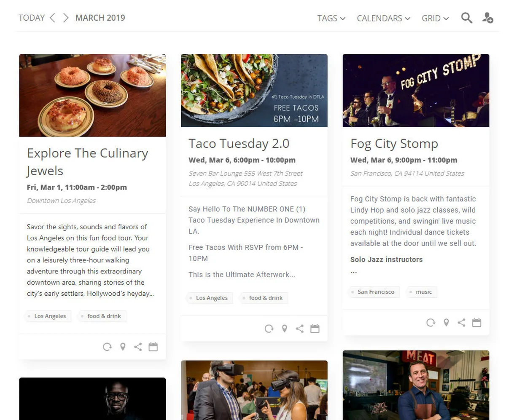Jump to Today
Viewport: 506px width, 420px height.
coord(32,18)
